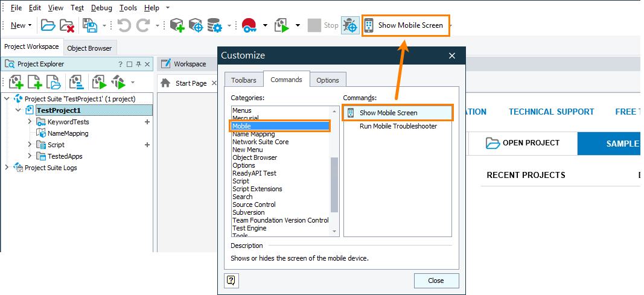This screenshot has width=644, height=295.
Task: Click the Show Mobile Screen toolbar button
Action: (x=405, y=25)
